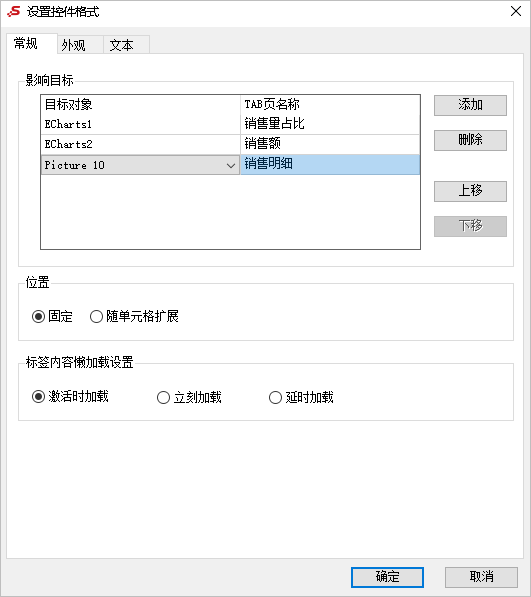The height and width of the screenshot is (597, 531).
Task: Confirm with the 确定 button
Action: click(x=387, y=577)
